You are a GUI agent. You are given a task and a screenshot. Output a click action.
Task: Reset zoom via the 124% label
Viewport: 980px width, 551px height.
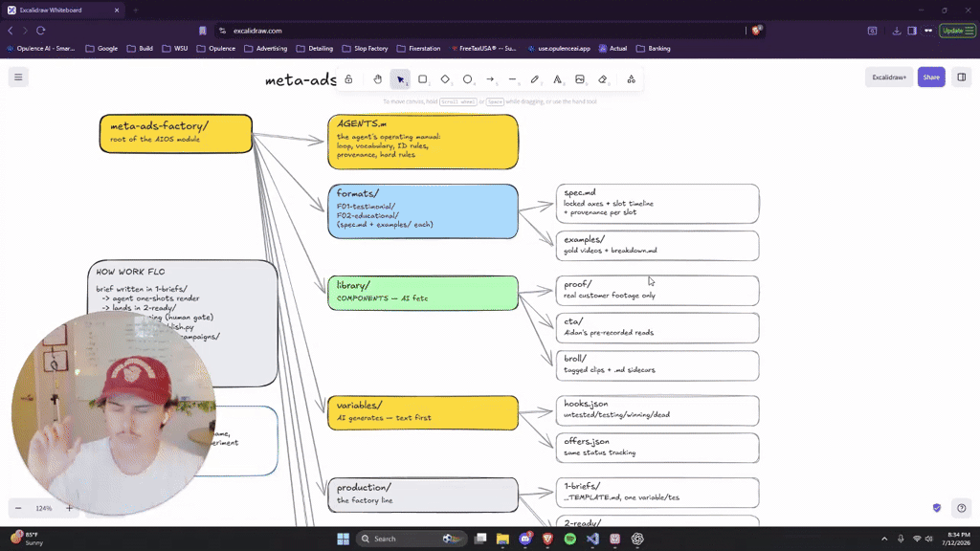point(44,508)
